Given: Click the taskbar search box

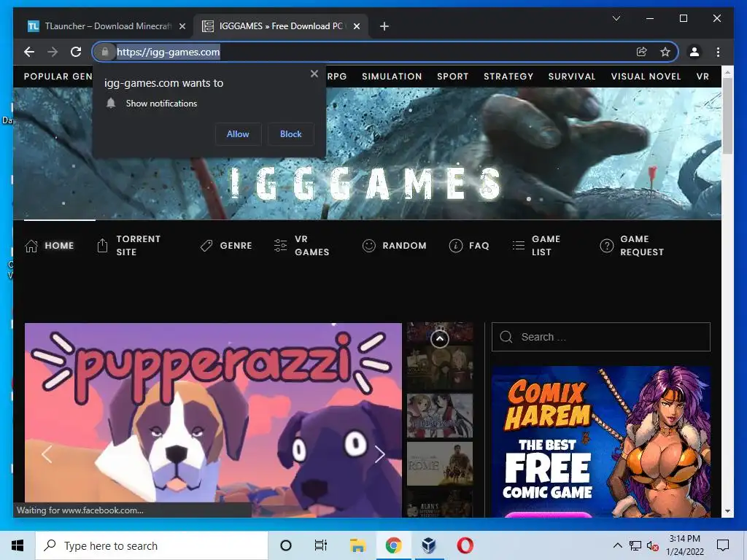Looking at the screenshot, I should pos(152,545).
